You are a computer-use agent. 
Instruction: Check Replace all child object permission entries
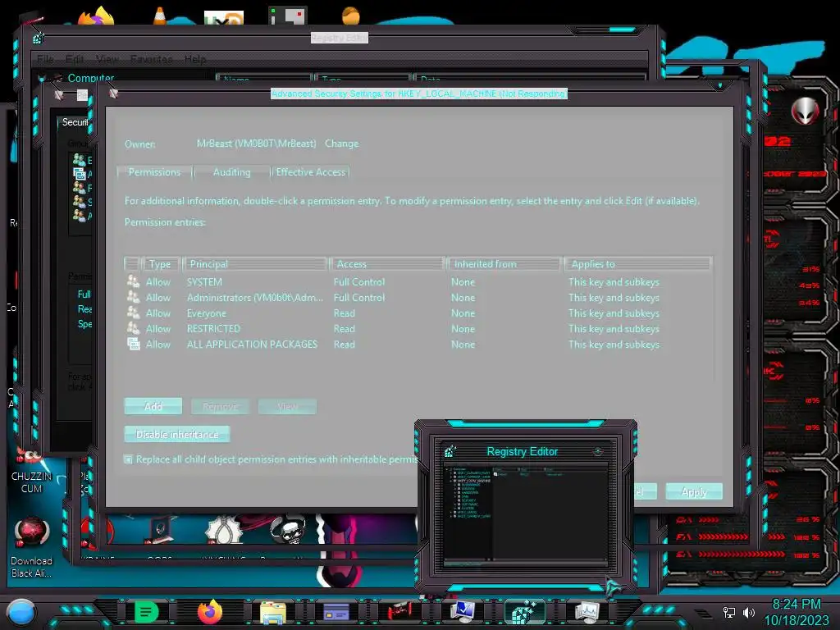point(128,459)
